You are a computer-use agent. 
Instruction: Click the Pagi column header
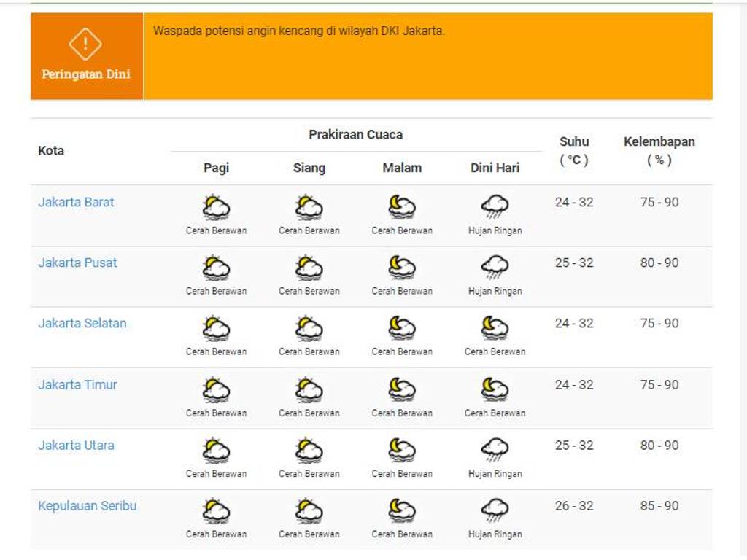(216, 168)
